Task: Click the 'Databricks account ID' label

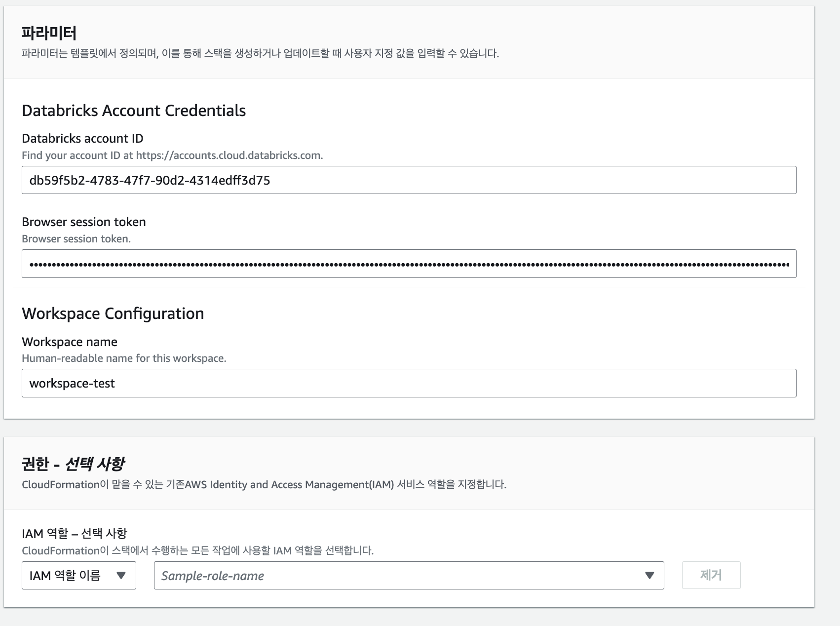Action: [82, 139]
